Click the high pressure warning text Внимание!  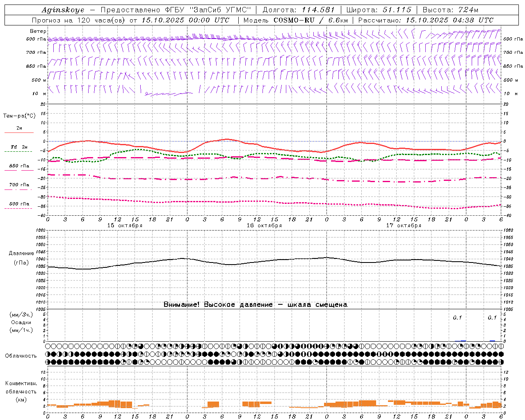tap(182, 305)
